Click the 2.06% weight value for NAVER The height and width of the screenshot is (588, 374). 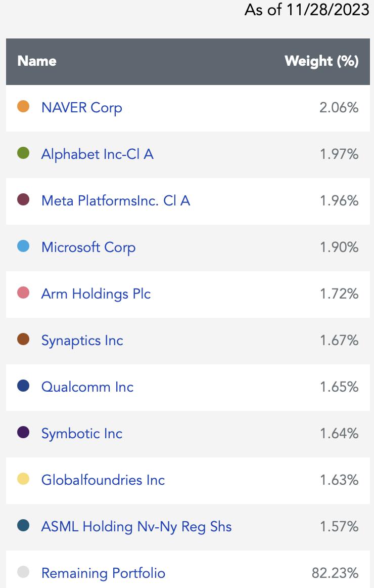[339, 108]
